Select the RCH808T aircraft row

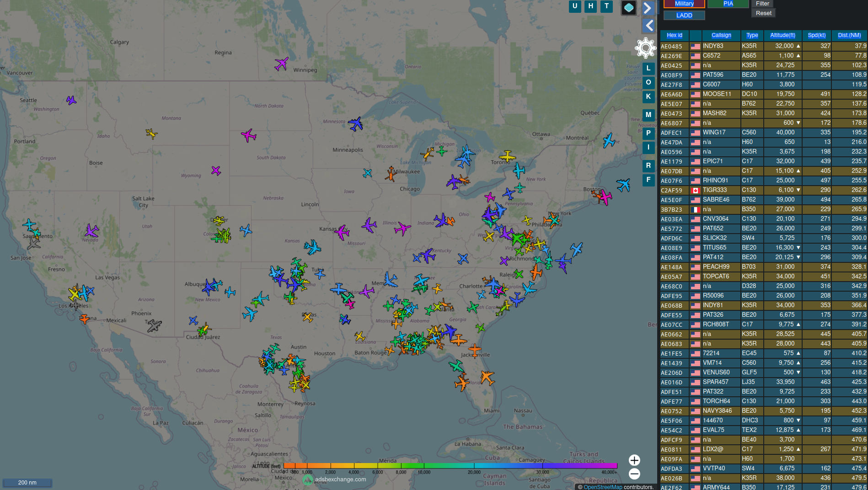763,325
